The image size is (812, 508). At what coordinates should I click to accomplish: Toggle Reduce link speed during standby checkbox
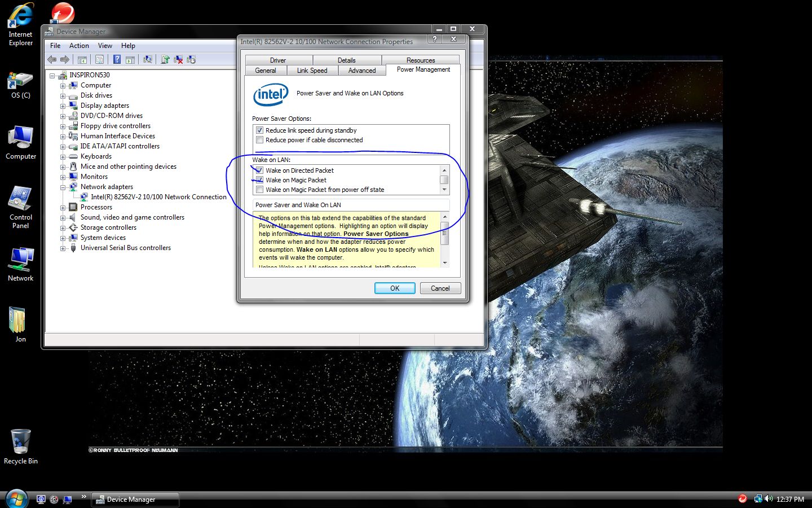tap(259, 130)
